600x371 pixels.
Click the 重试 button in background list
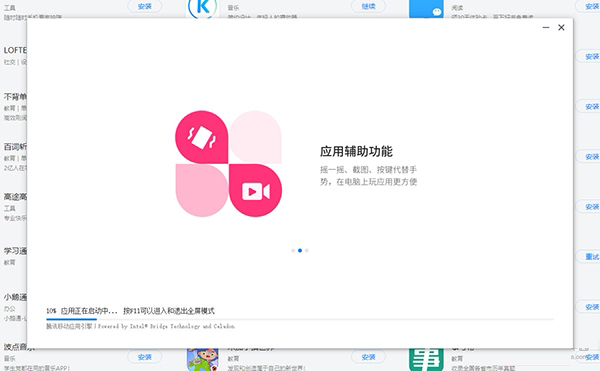(x=589, y=257)
